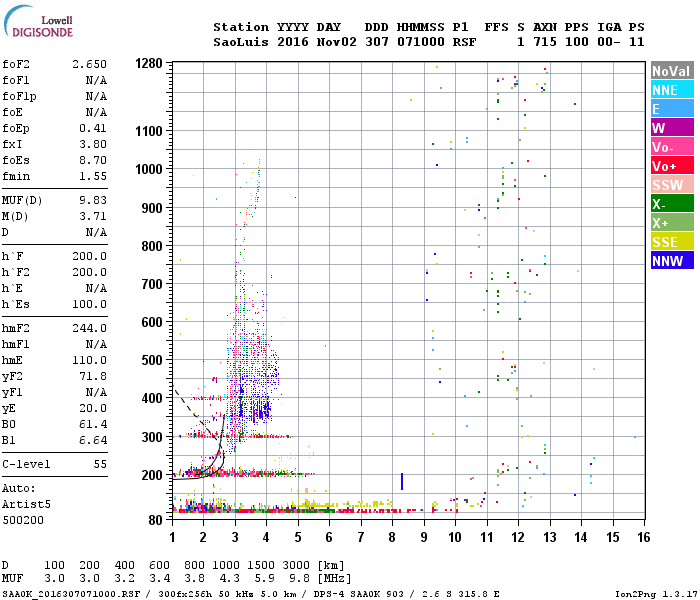Image resolution: width=700 pixels, height=600 pixels.
Task: Click the MUF(D) value 9.83
Action: click(93, 200)
